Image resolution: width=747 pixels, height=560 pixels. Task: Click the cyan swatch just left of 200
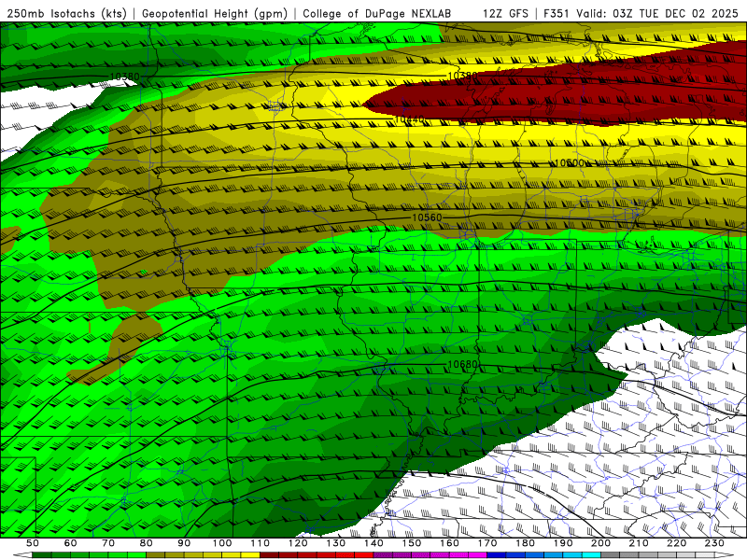click(591, 554)
